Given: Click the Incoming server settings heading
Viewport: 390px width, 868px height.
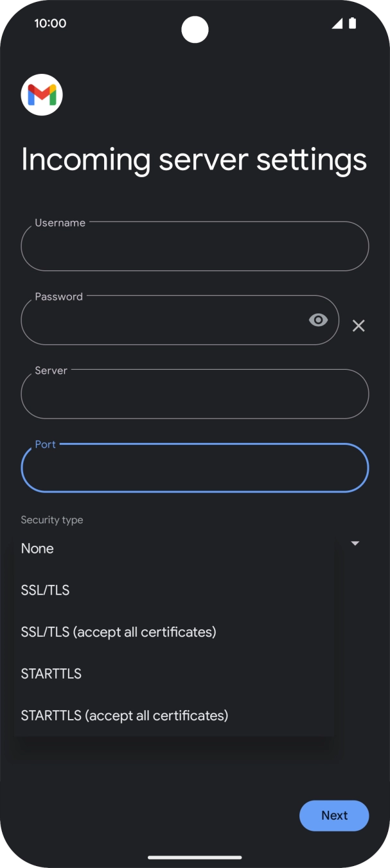Looking at the screenshot, I should coord(194,159).
